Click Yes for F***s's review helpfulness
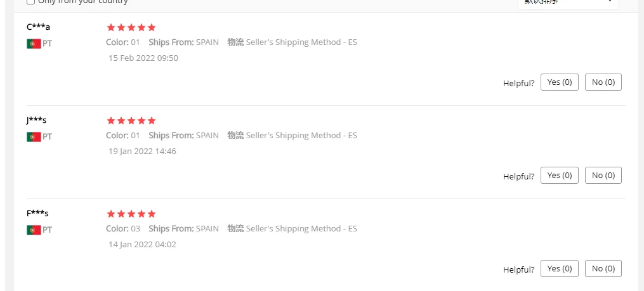Viewport: 644px width, 291px height. tap(559, 269)
